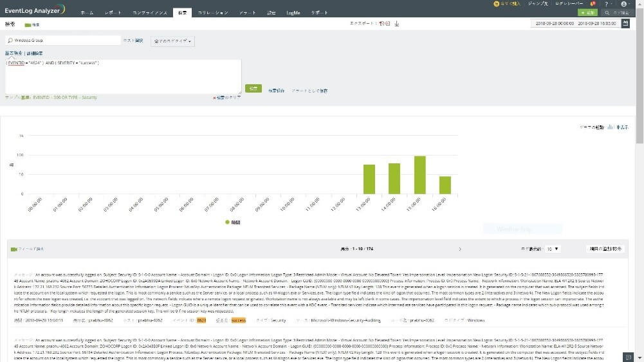Screen dimensions: 644x362
Task: Select the bar chart graph type icon
Action: [x=610, y=127]
